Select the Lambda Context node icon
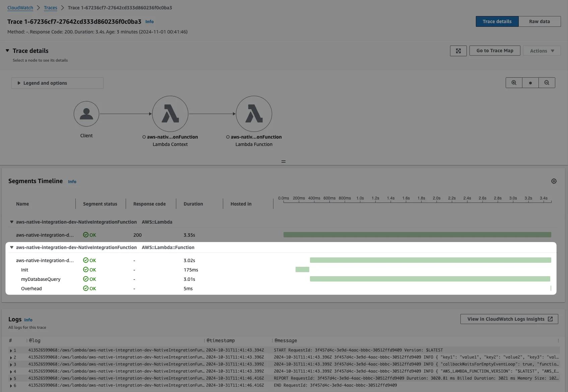This screenshot has width=568, height=392. click(x=170, y=114)
